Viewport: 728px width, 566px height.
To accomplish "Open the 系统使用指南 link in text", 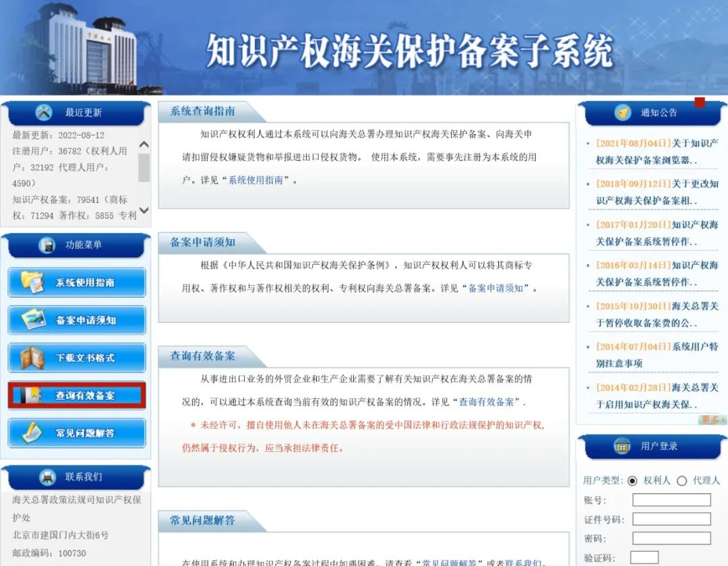I will click(255, 181).
